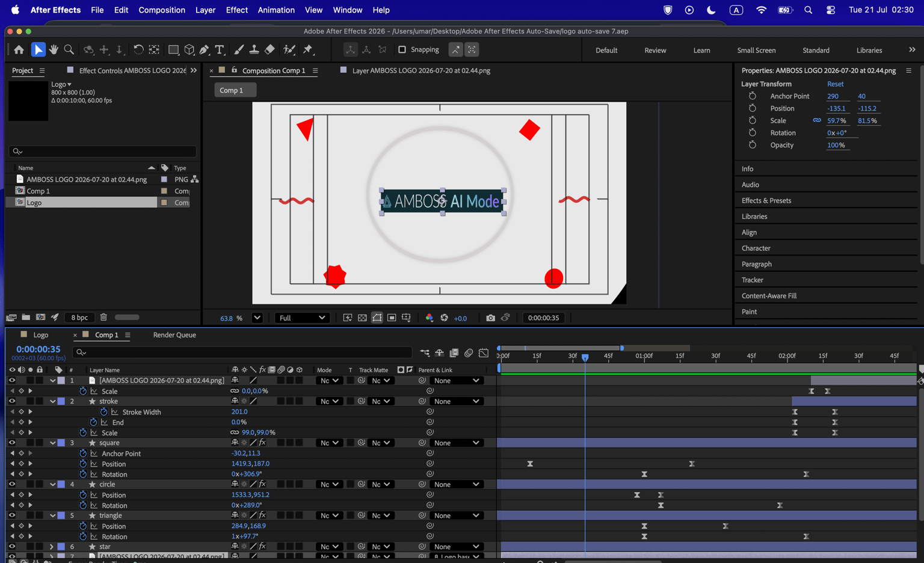Viewport: 924px width, 563px height.
Task: Switch to the Logo timeline tab
Action: pos(41,335)
